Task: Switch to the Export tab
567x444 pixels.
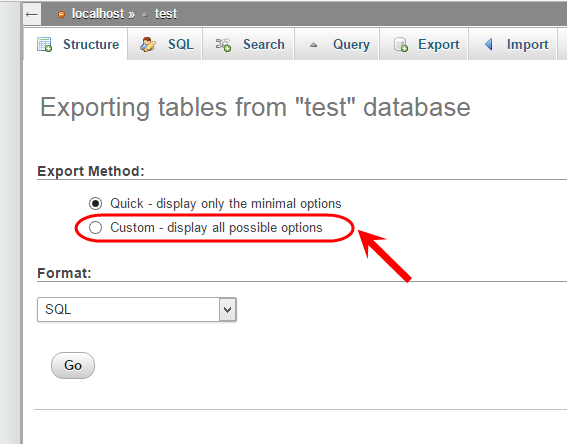Action: coord(423,44)
